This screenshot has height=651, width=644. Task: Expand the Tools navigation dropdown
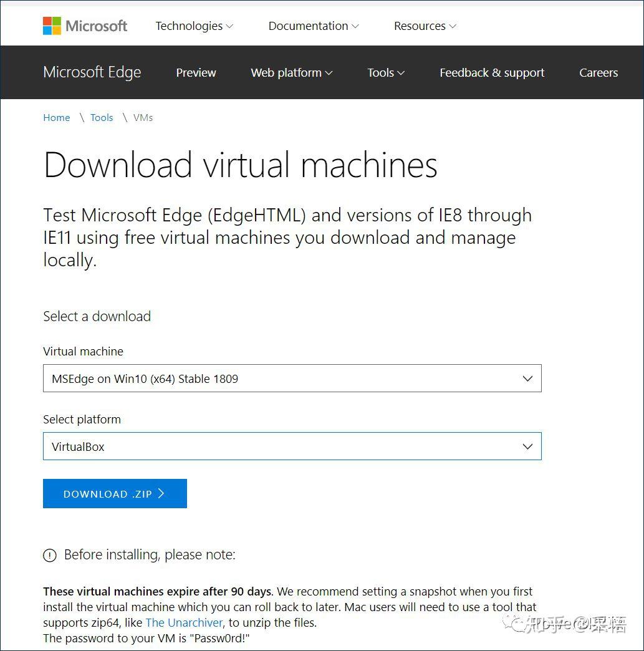coord(385,73)
